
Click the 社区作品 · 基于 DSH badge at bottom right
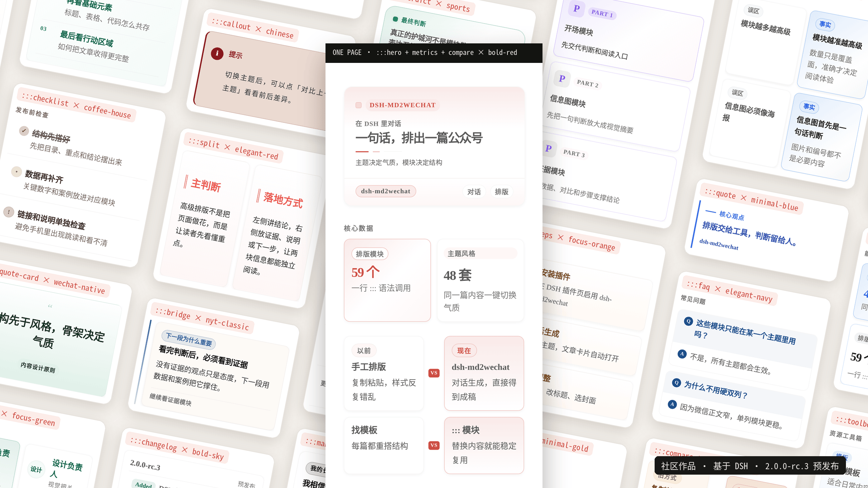(750, 466)
